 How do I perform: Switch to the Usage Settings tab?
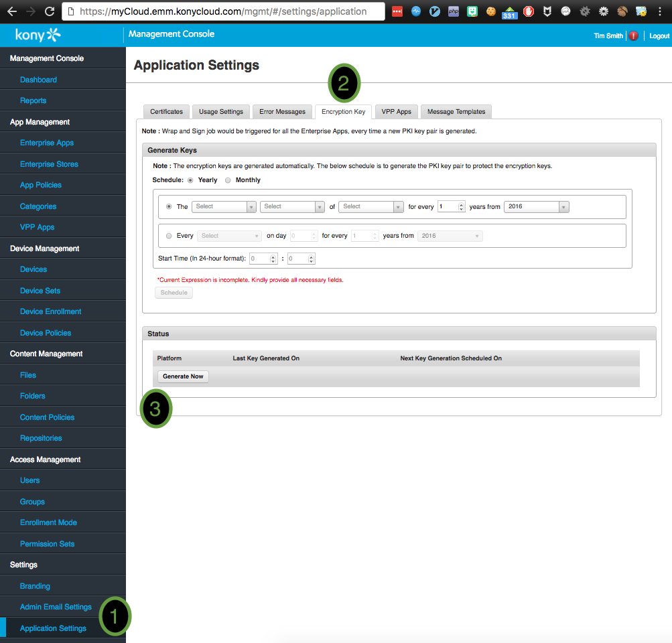(220, 112)
